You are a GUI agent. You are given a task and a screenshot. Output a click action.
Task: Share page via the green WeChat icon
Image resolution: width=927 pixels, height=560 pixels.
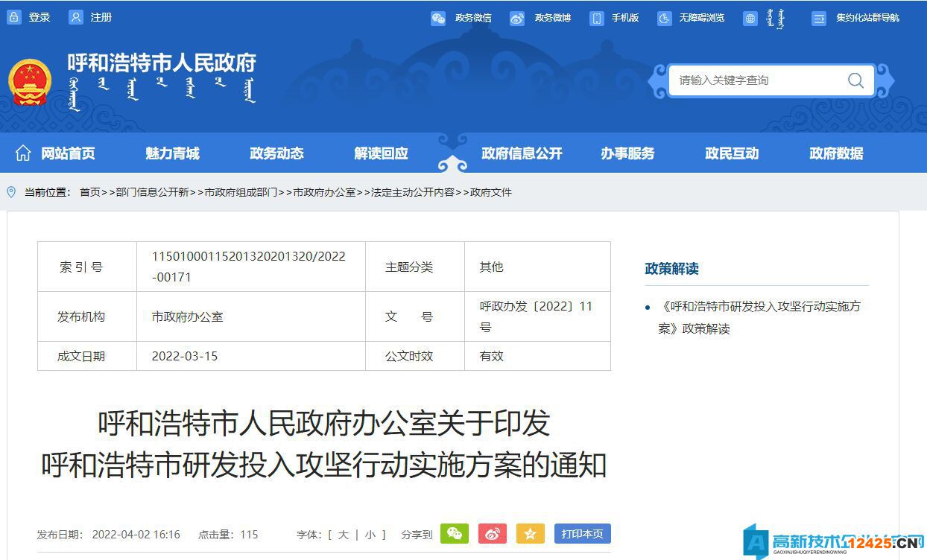pyautogui.click(x=455, y=534)
